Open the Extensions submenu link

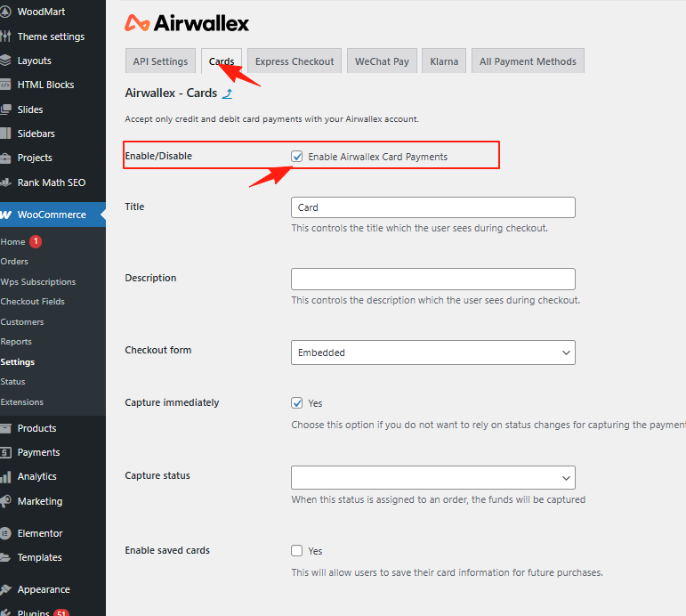coord(22,401)
